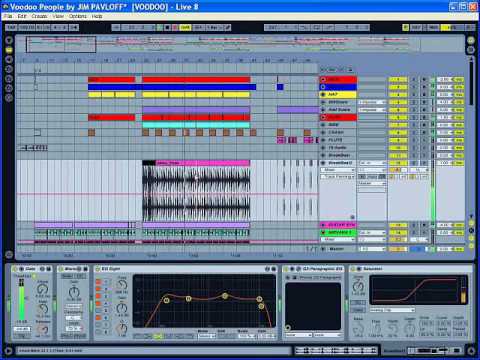Open the Edit menu
This screenshot has width=480, height=360.
click(22, 16)
